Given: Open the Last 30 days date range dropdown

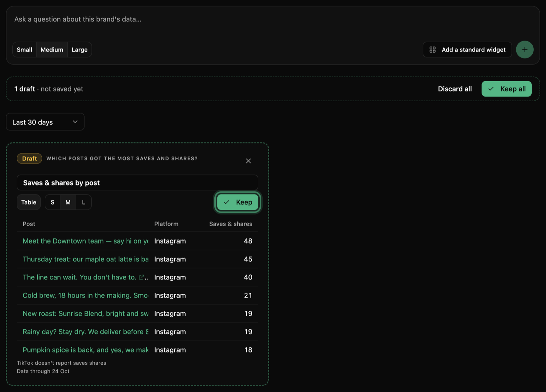Looking at the screenshot, I should point(45,122).
